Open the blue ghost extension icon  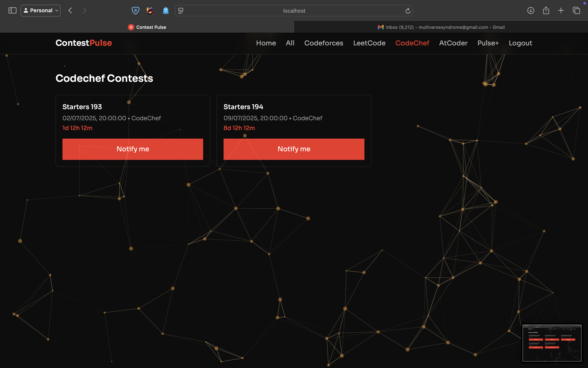tap(166, 10)
